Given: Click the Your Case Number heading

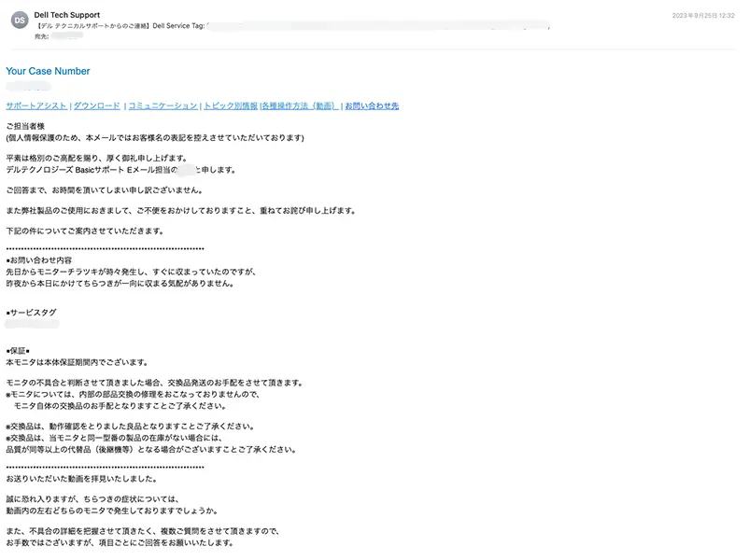Looking at the screenshot, I should 48,71.
